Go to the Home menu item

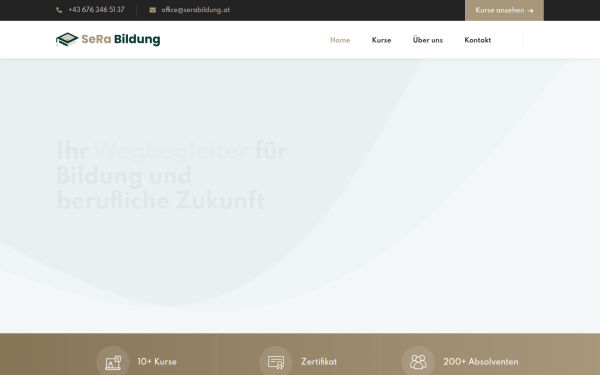340,40
